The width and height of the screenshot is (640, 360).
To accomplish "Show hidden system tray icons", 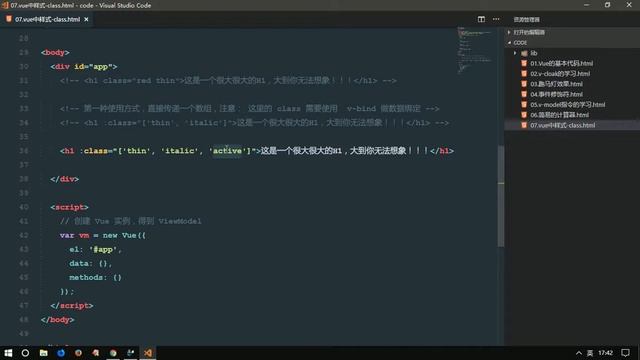I will [x=578, y=353].
